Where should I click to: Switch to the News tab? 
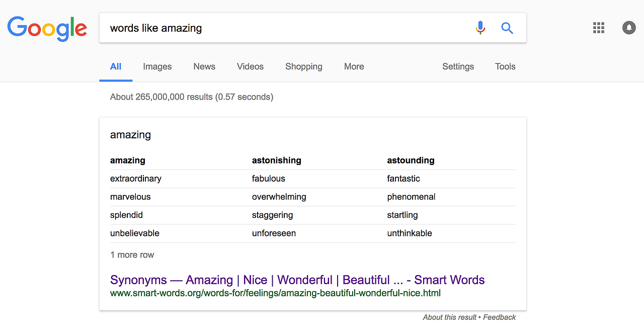(x=204, y=66)
